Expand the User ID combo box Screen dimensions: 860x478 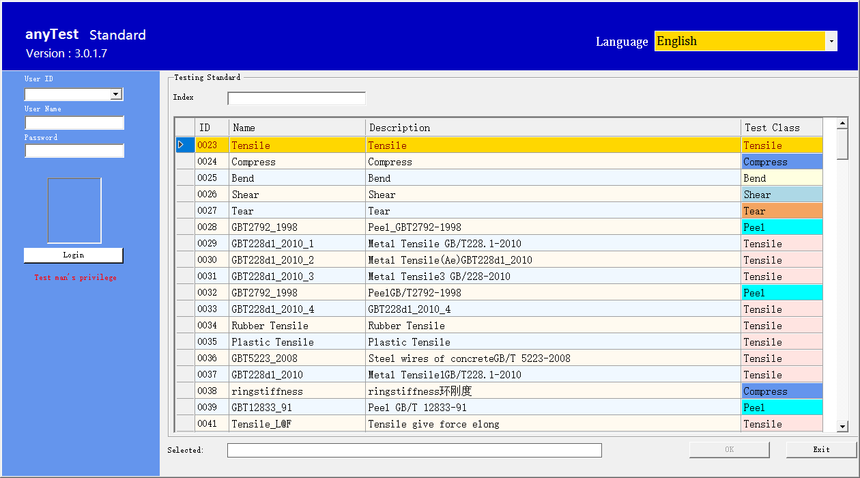tap(117, 95)
